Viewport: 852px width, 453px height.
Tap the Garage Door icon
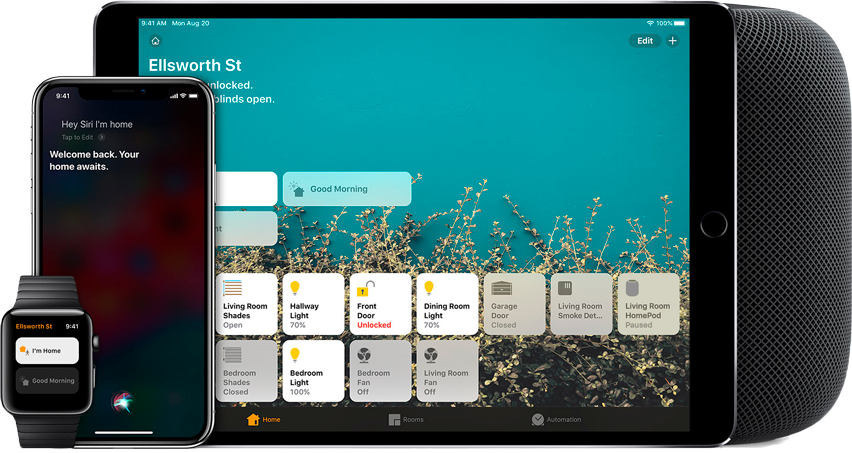(x=502, y=288)
